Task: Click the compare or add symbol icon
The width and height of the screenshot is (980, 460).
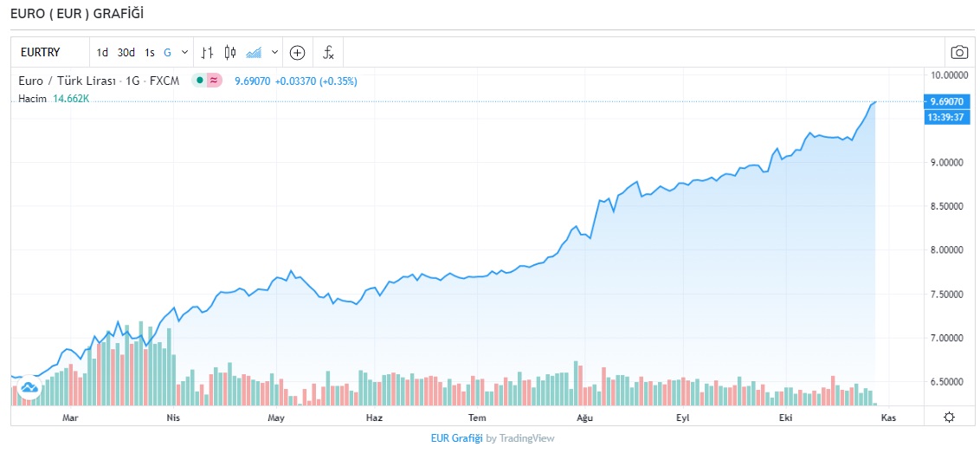Action: tap(297, 52)
